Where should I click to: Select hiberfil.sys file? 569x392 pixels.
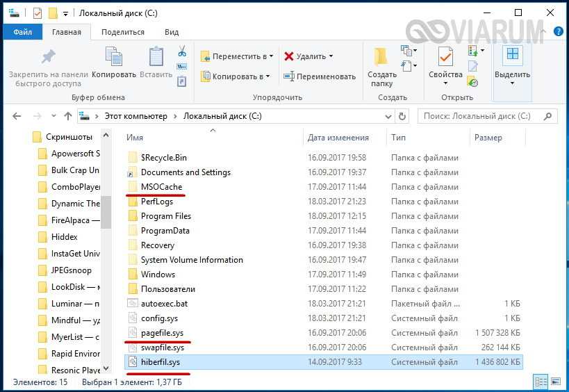pos(323,362)
